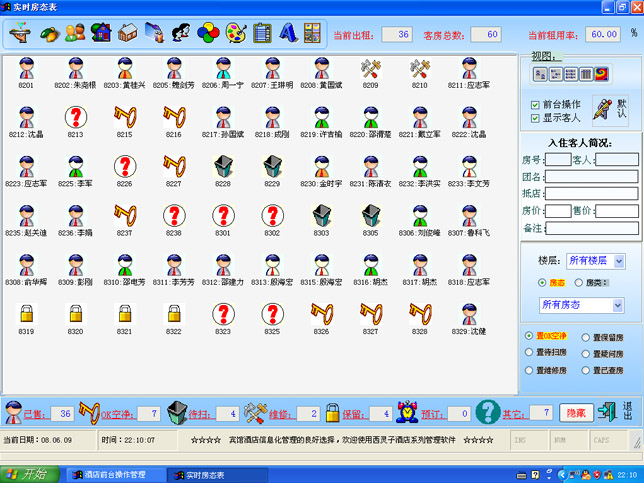
Task: Click the 房号 input field
Action: pos(558,159)
